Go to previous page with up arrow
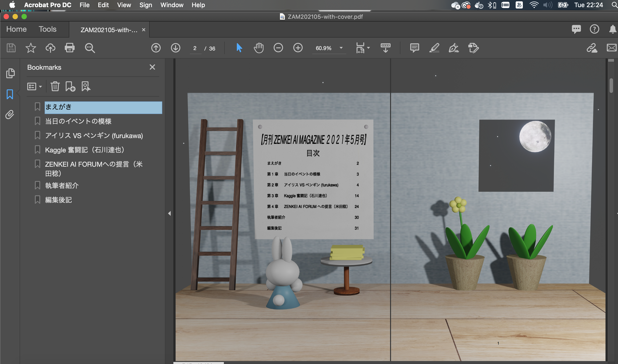 pos(156,48)
